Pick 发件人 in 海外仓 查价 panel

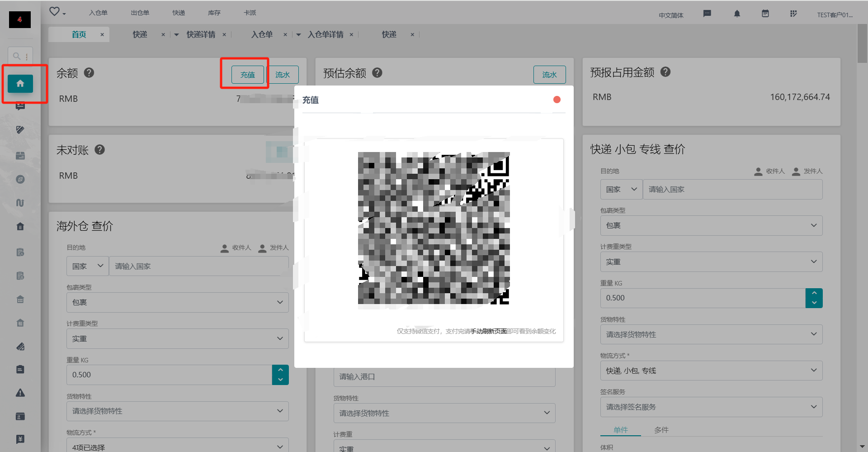[274, 248]
